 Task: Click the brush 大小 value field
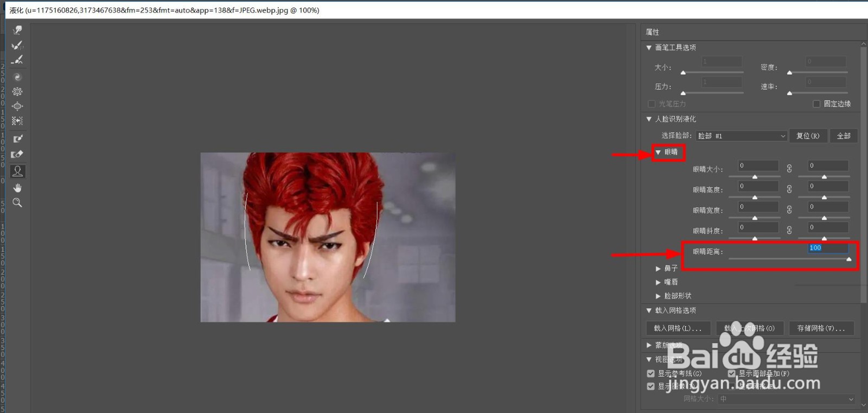point(722,61)
